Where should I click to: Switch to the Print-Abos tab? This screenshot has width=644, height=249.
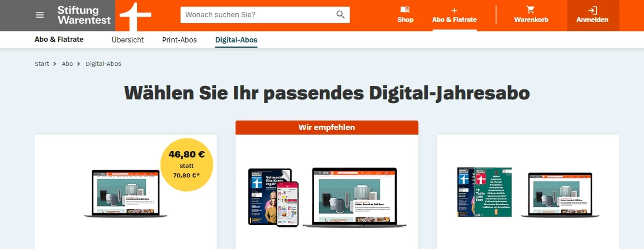(179, 40)
